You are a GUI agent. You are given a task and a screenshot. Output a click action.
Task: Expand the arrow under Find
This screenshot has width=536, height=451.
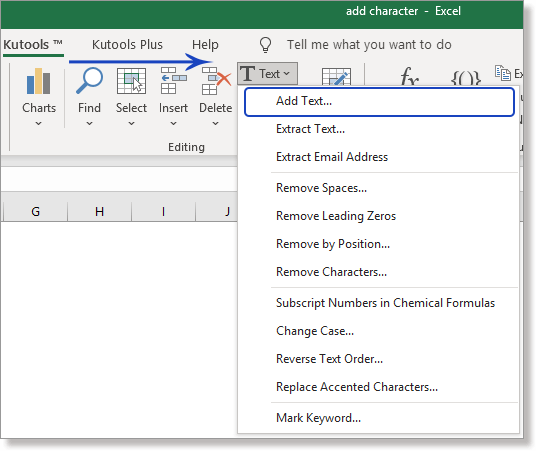coord(89,123)
